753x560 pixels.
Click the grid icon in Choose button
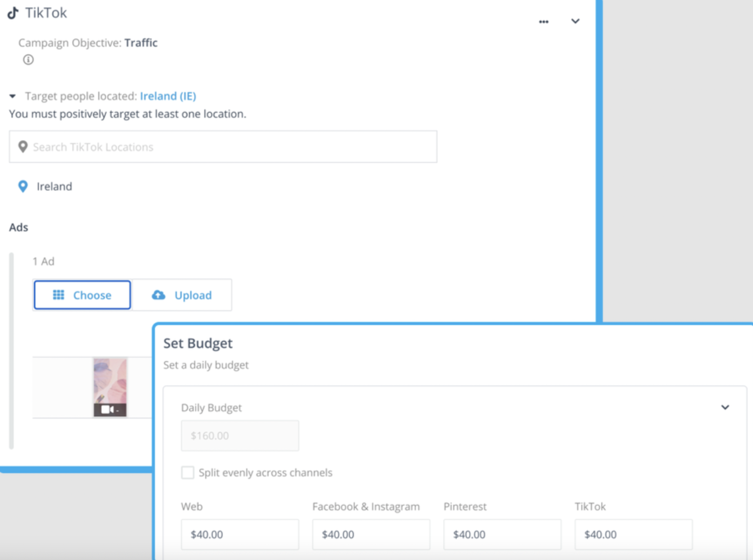[59, 295]
